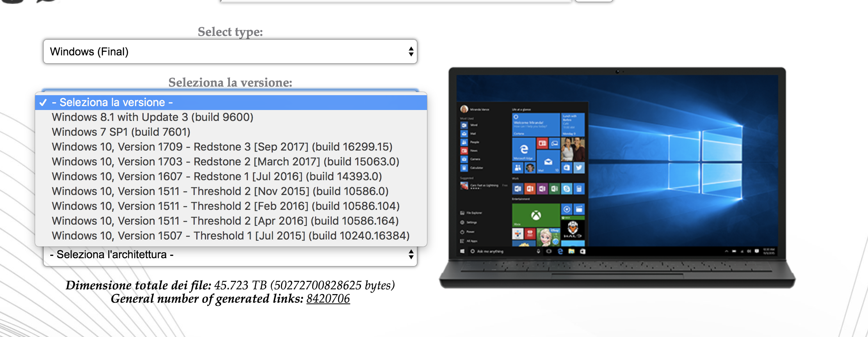The height and width of the screenshot is (337, 868).
Task: Choose Version 1511 Threshold 2 Apr 2016 build
Action: tap(225, 221)
